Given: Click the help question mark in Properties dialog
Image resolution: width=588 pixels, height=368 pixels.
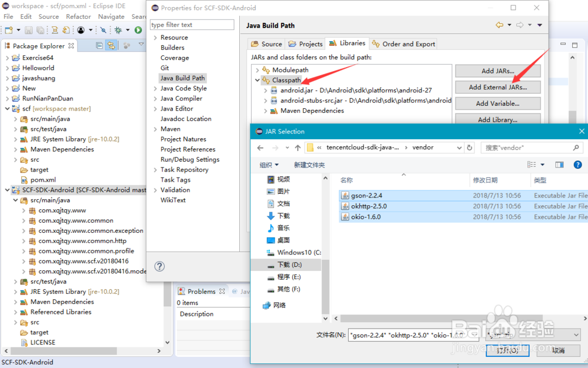Looking at the screenshot, I should (x=159, y=266).
